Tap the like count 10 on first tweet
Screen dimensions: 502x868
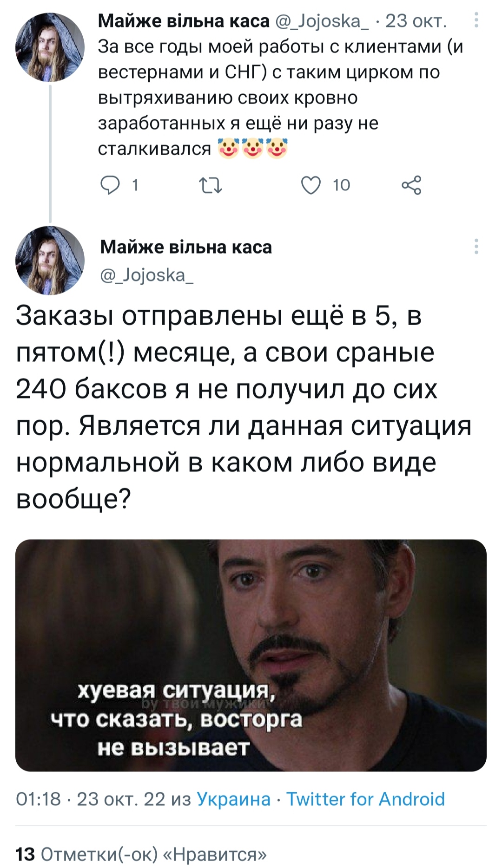click(x=341, y=185)
